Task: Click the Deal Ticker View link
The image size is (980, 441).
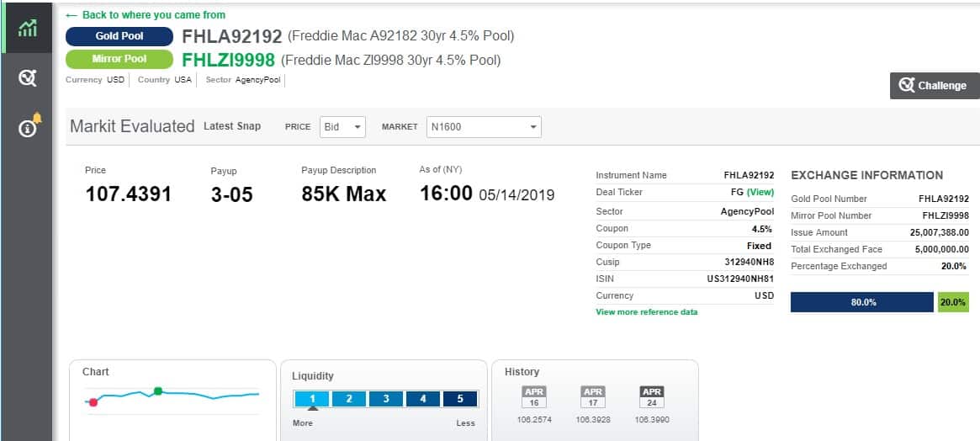Action: point(760,192)
